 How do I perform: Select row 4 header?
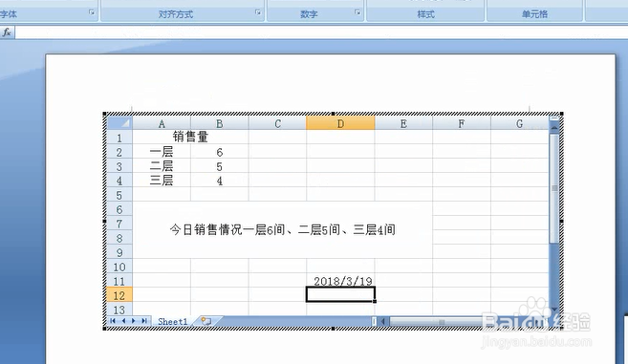click(119, 181)
